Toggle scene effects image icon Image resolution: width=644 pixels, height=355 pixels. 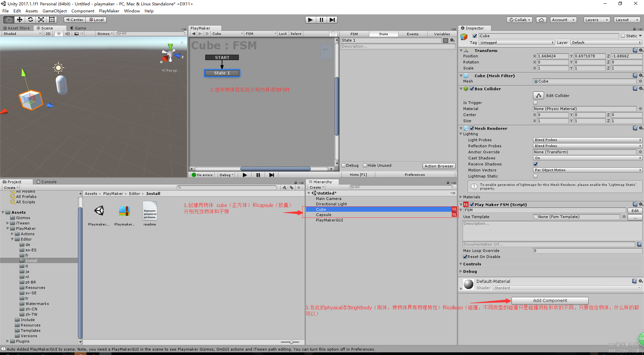[76, 34]
